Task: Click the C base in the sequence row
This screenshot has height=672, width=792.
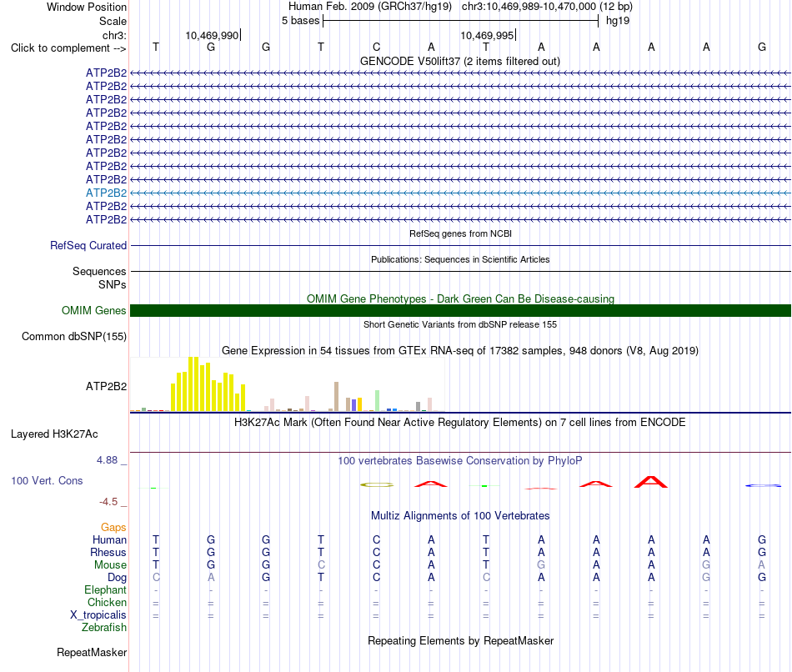Action: (x=376, y=47)
